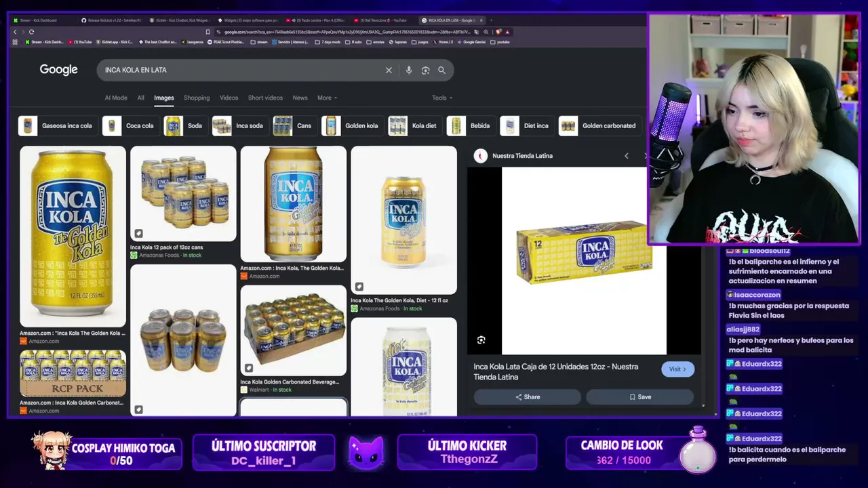The width and height of the screenshot is (868, 488).
Task: Switch to the All results tab
Action: (141, 98)
